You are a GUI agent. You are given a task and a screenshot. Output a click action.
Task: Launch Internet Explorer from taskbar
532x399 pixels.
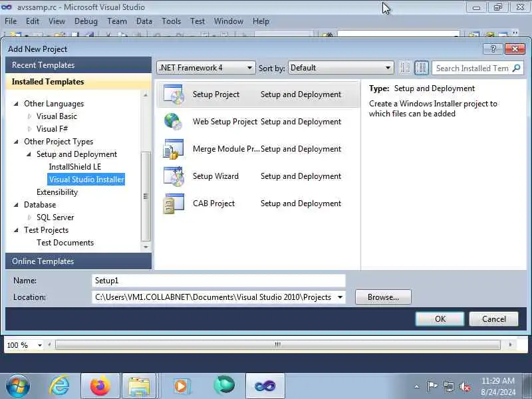point(59,386)
